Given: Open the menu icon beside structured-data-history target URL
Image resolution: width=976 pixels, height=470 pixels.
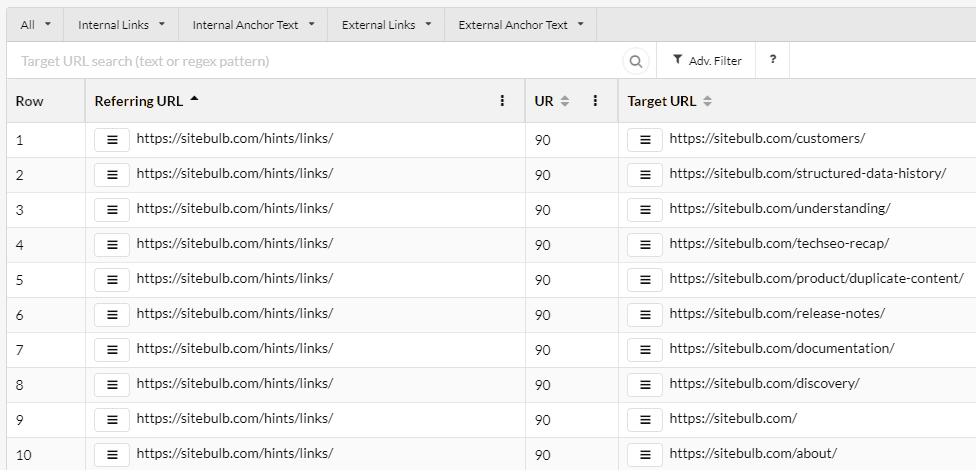Looking at the screenshot, I should pyautogui.click(x=645, y=175).
